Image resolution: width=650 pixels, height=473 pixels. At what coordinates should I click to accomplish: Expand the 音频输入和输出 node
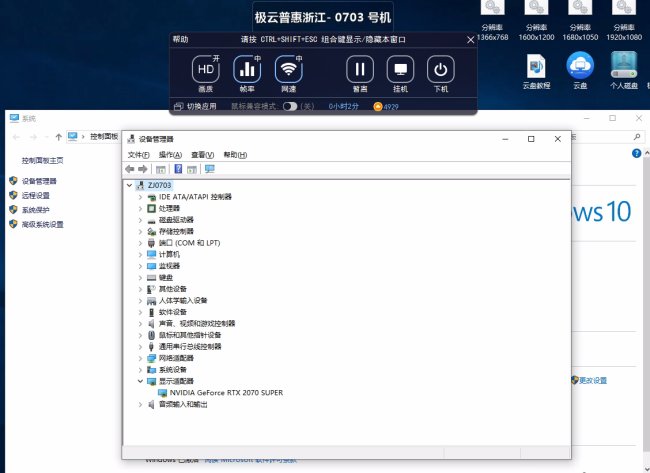[x=140, y=404]
